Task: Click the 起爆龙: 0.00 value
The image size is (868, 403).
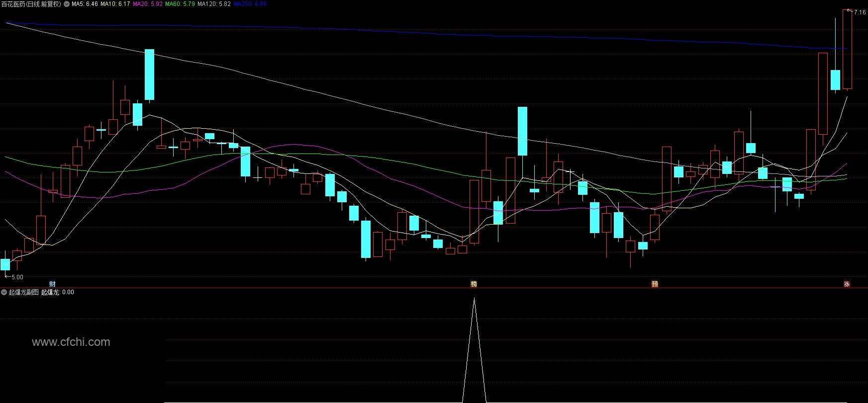Action: [x=58, y=292]
